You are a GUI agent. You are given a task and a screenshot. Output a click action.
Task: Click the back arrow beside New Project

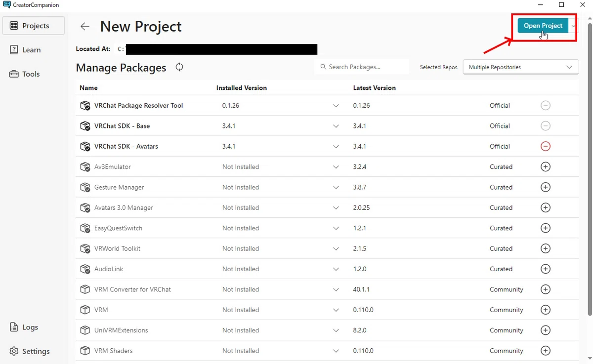pos(85,27)
